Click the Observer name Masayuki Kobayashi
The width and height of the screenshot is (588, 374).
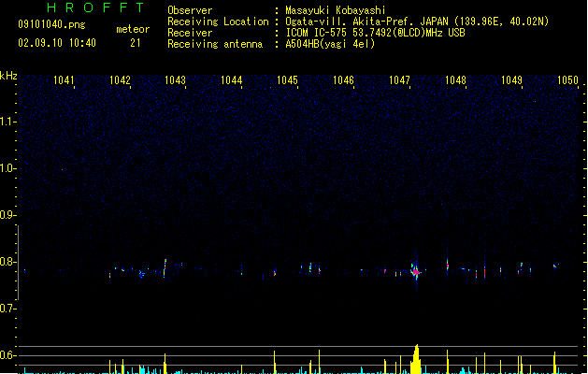point(336,10)
